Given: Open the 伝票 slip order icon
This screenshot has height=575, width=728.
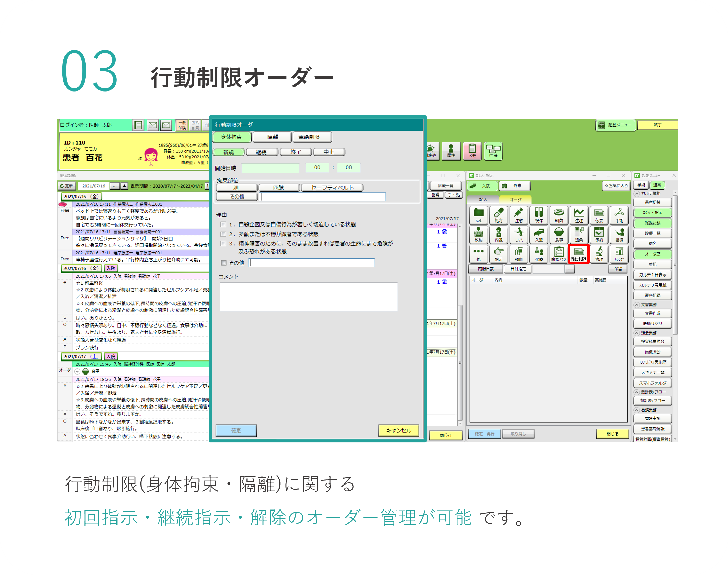Looking at the screenshot, I should [599, 215].
